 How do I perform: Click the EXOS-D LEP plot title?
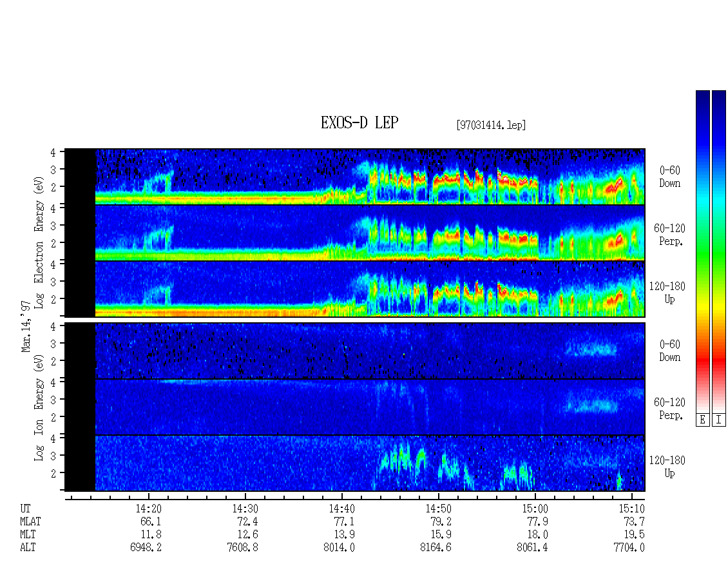pos(359,122)
